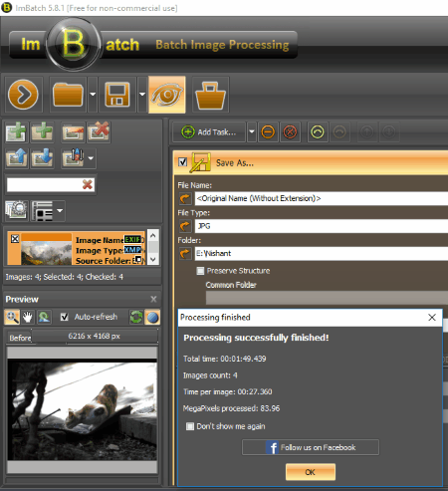
Task: Remove all tasks with red X circle
Action: coord(290,132)
